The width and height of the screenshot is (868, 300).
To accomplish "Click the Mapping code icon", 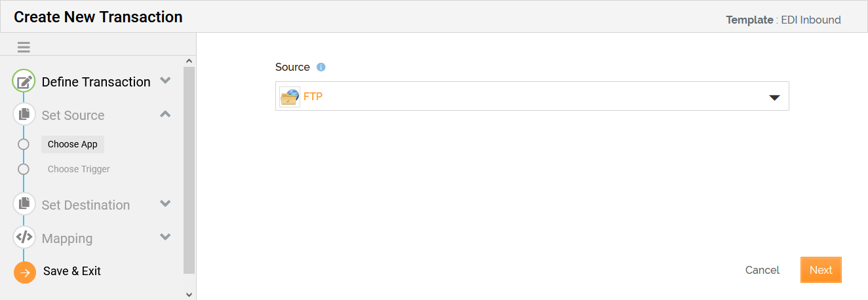I will pos(24,237).
